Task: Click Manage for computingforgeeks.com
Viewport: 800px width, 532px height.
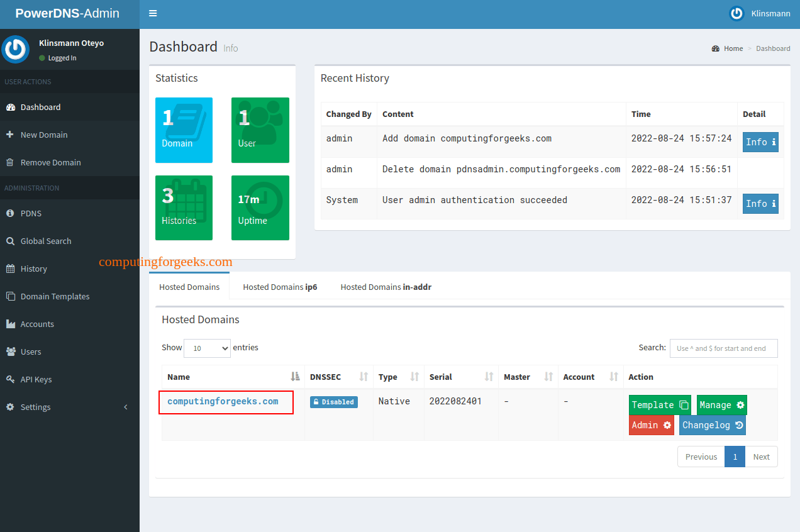Action: 721,404
